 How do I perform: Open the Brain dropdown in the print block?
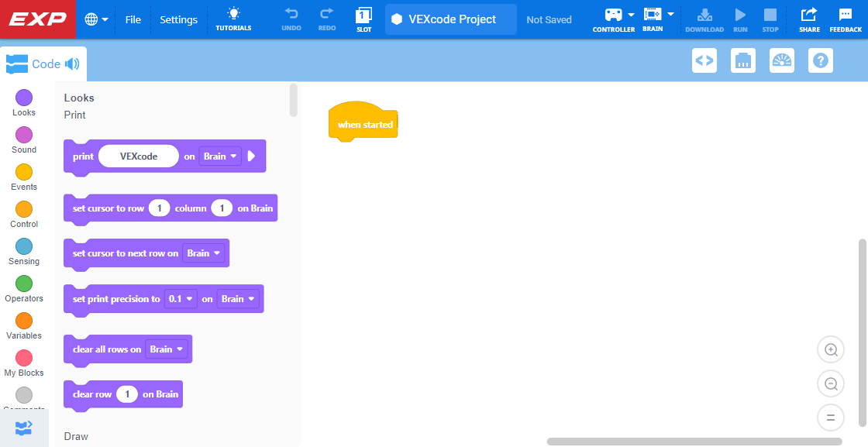219,156
